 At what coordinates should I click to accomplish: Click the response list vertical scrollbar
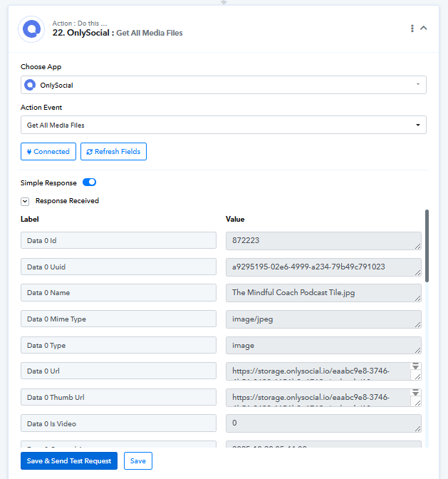click(427, 246)
